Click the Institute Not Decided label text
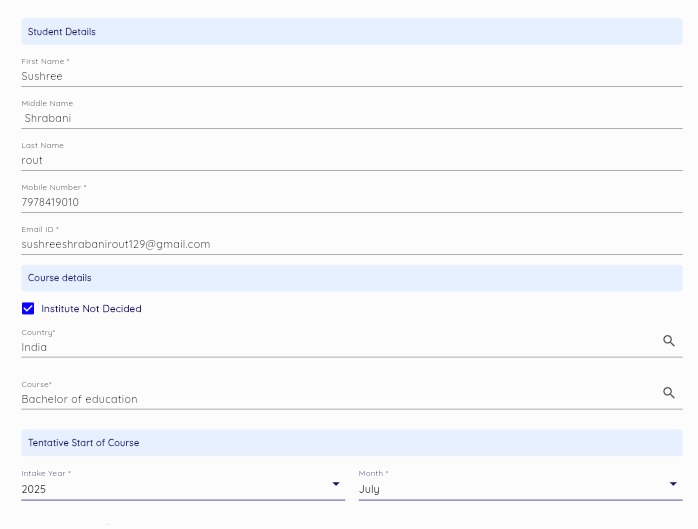This screenshot has width=698, height=529. pyautogui.click(x=91, y=309)
